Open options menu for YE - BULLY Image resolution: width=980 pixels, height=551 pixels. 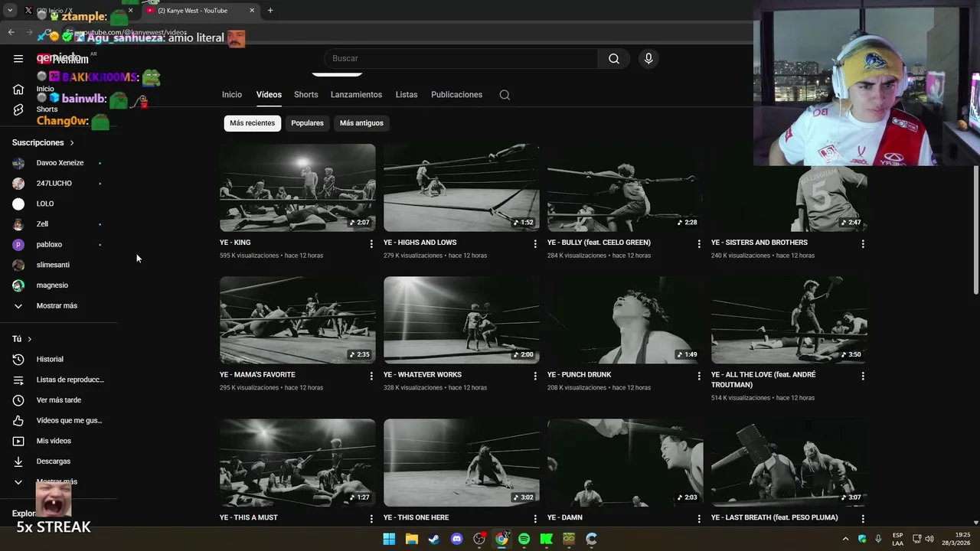pyautogui.click(x=699, y=243)
